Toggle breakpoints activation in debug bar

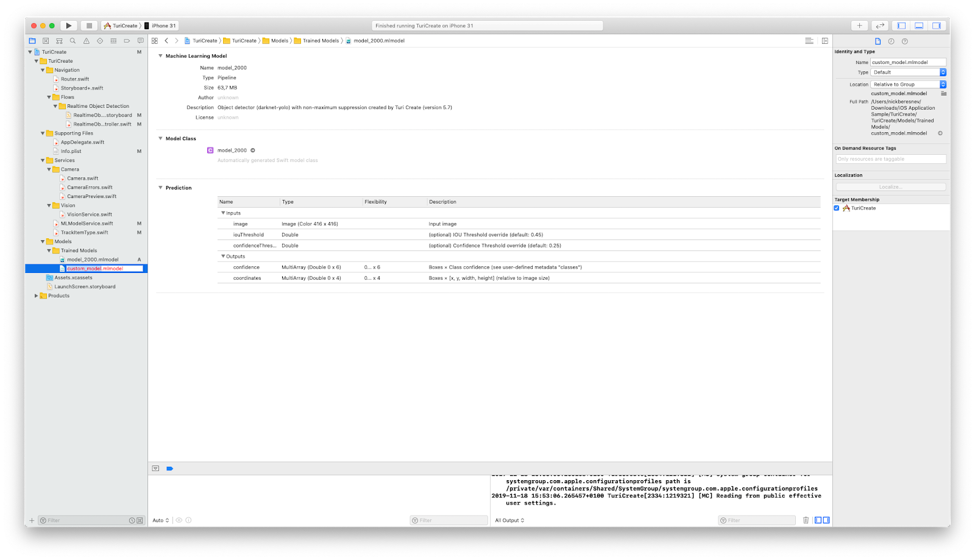click(x=169, y=469)
